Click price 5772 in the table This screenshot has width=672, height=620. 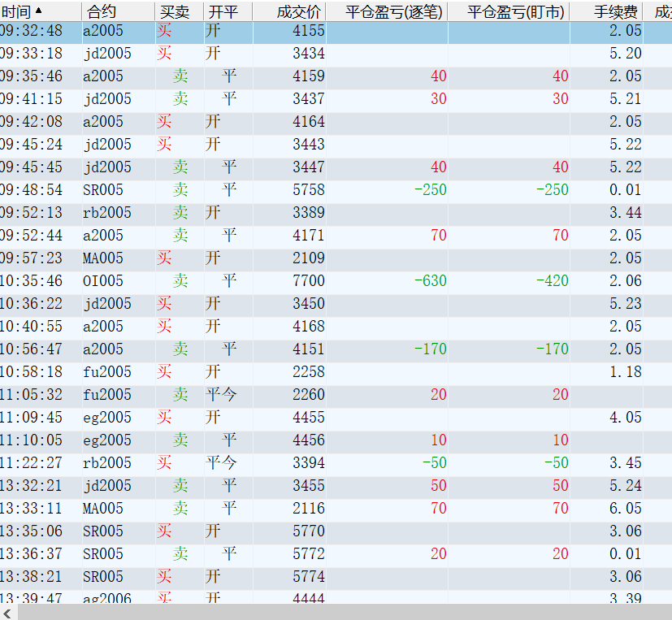point(309,553)
